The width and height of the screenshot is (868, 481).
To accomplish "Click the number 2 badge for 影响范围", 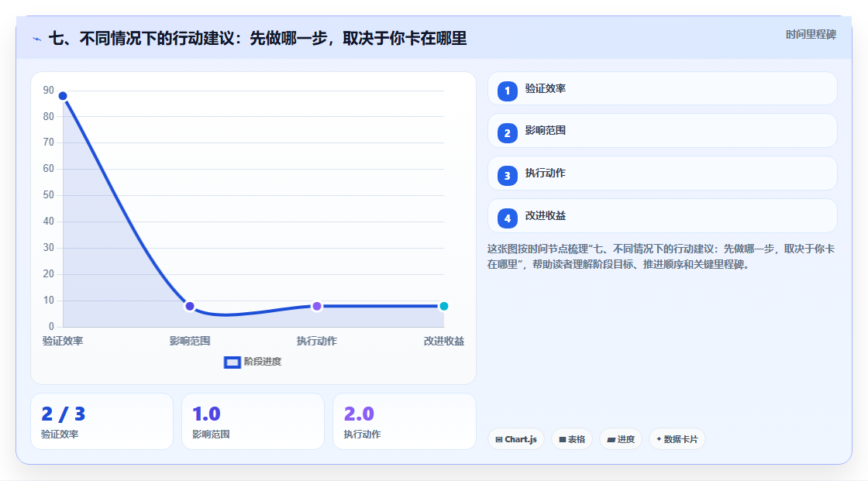I will click(507, 133).
